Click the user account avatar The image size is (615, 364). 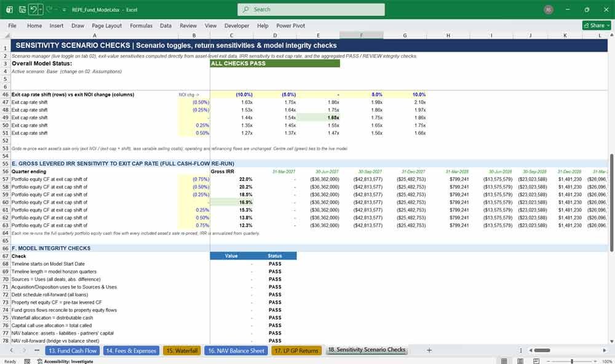coord(549,9)
